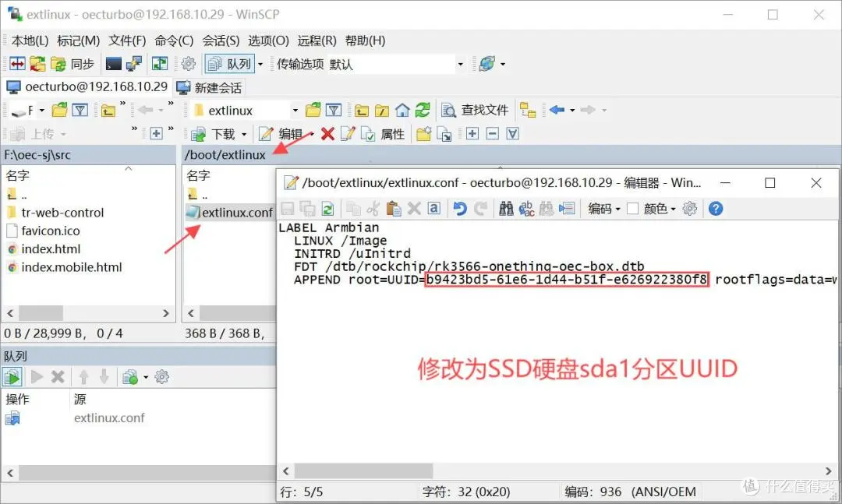Screen dimensions: 842x504
Task: Click the editor color swatch box
Action: 632,208
